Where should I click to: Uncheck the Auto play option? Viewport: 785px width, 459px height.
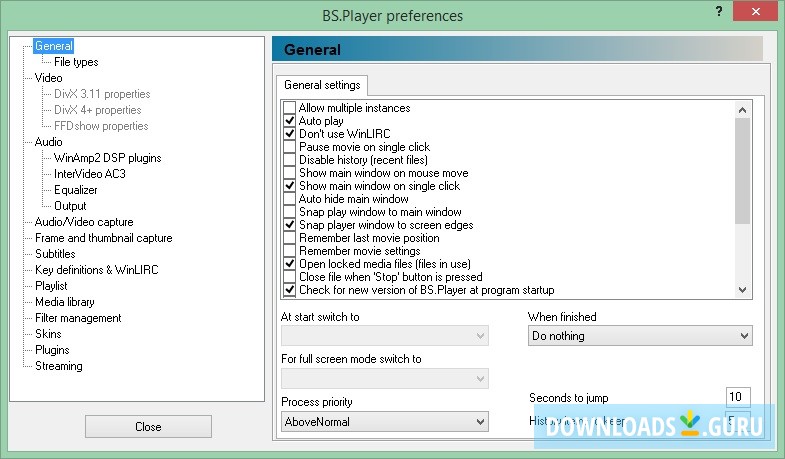[x=289, y=121]
